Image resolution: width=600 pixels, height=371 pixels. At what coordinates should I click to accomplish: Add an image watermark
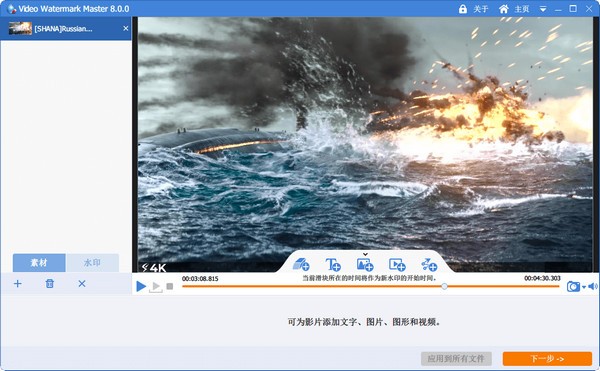pyautogui.click(x=365, y=264)
